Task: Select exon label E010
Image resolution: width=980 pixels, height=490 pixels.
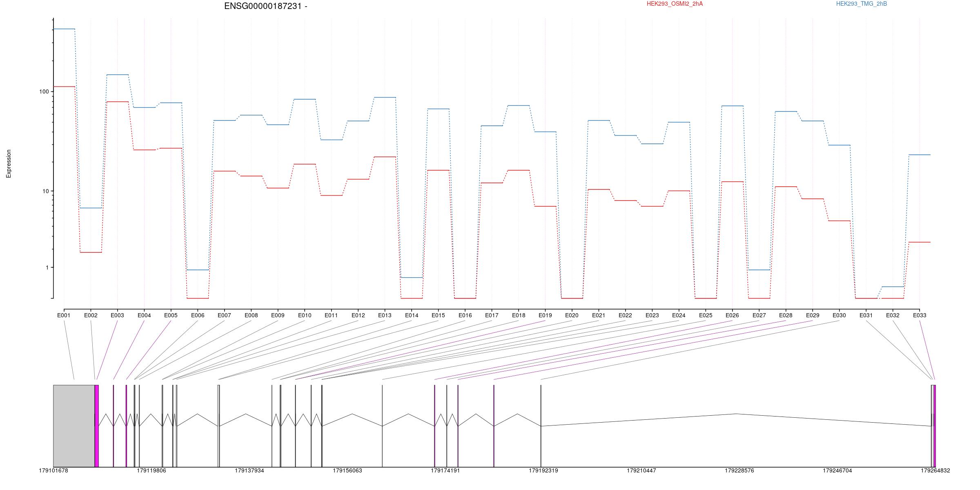Action: (x=305, y=315)
